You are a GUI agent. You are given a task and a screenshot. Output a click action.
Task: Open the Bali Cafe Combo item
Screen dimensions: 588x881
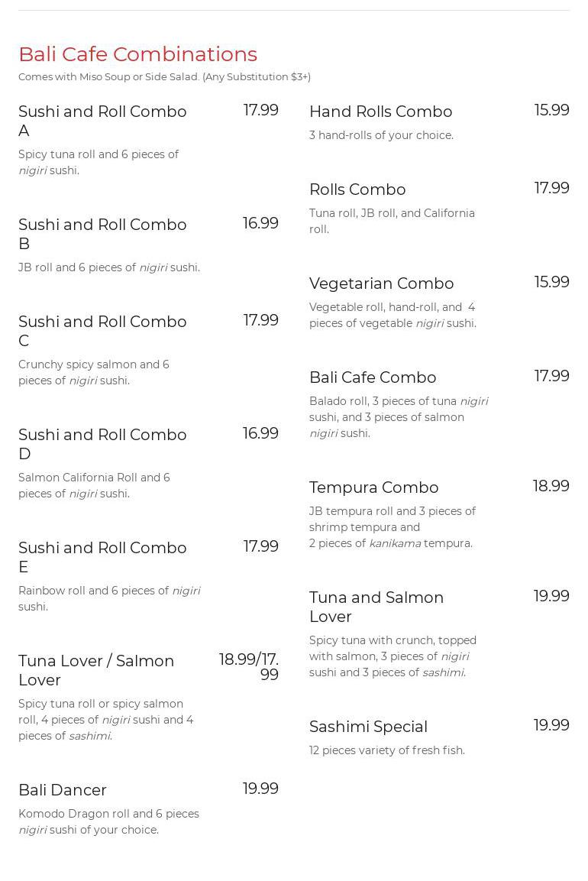tap(373, 377)
